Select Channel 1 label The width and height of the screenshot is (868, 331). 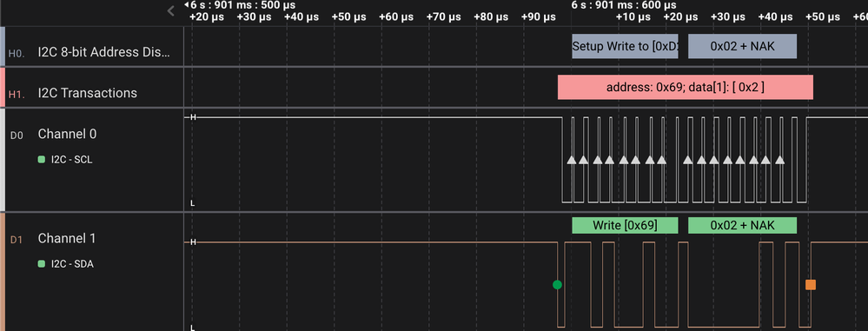coord(67,239)
